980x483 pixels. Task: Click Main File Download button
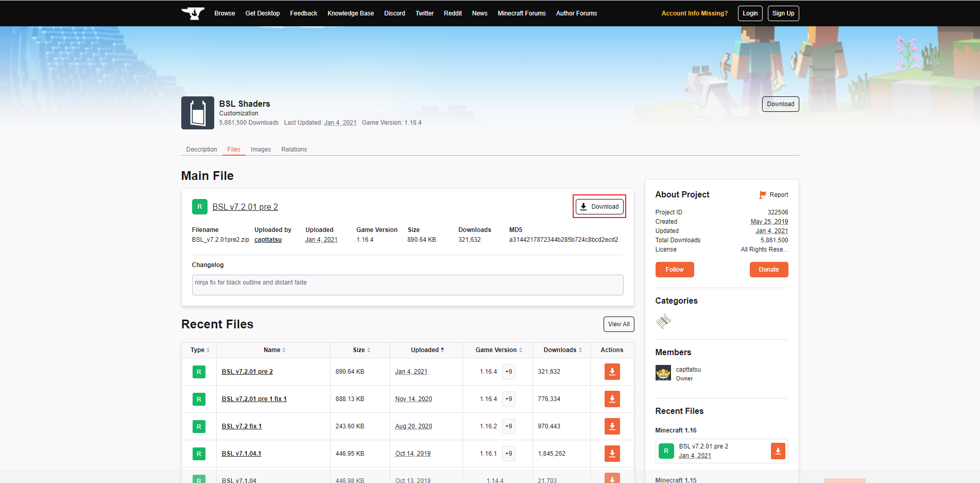(x=599, y=207)
